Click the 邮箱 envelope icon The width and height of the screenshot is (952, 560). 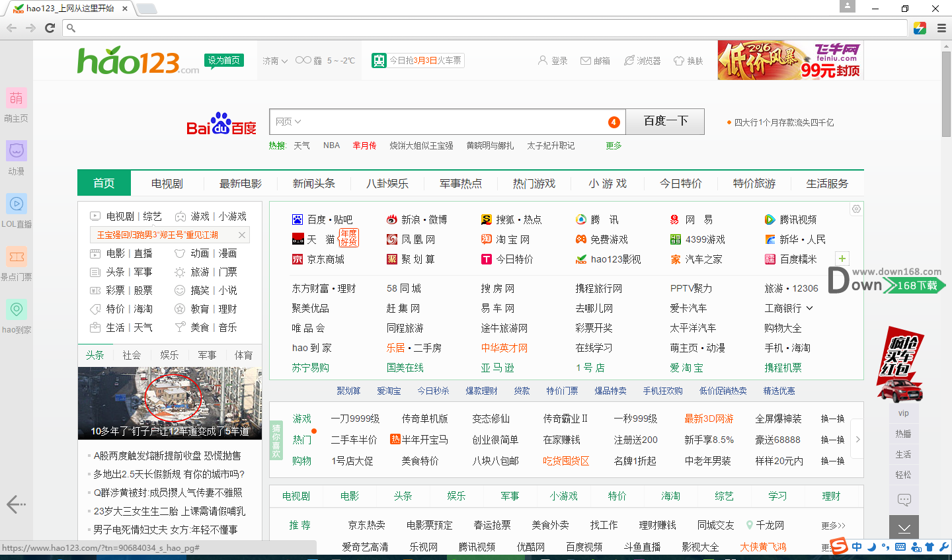pyautogui.click(x=586, y=61)
